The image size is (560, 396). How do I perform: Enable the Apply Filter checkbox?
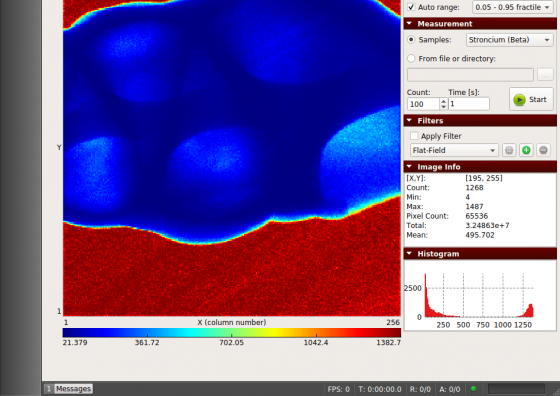(414, 136)
